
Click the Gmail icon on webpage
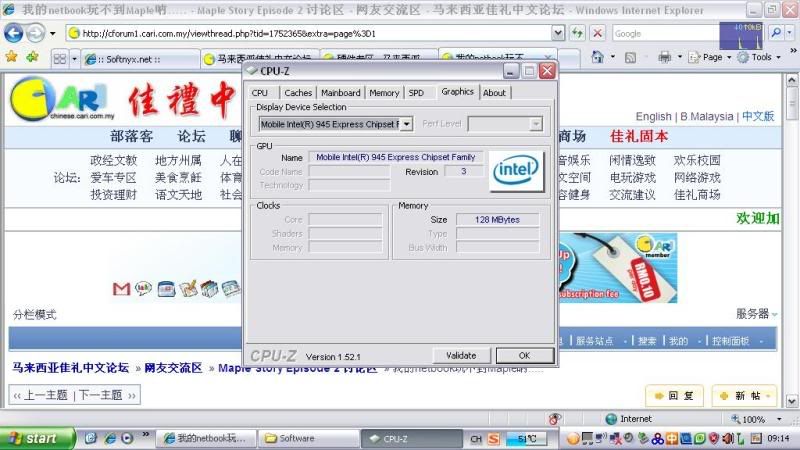121,289
